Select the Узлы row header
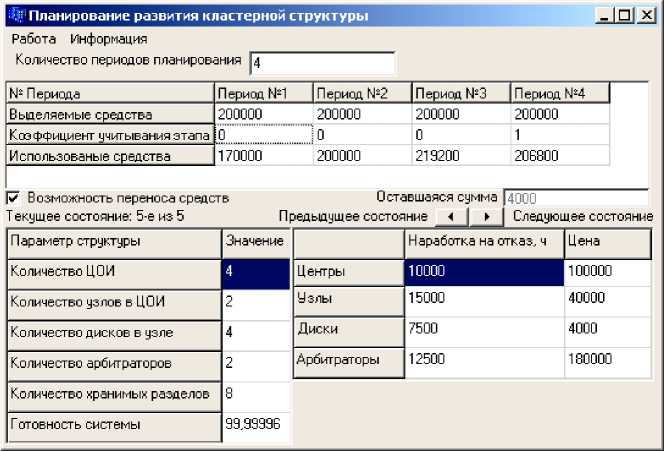 click(x=349, y=302)
